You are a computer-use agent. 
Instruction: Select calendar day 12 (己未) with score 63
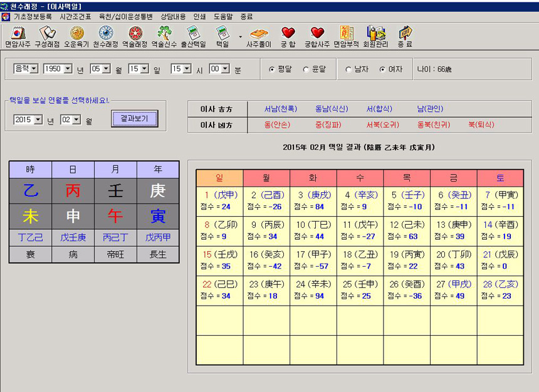407,231
